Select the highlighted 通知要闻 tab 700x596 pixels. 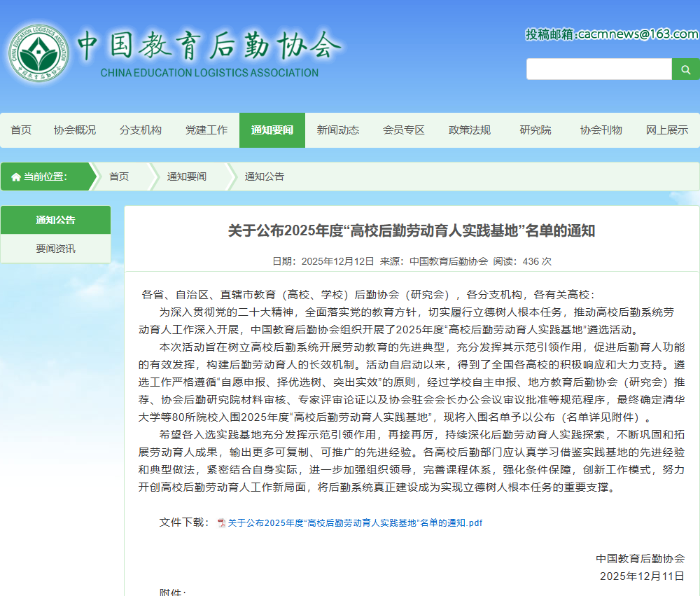coord(272,130)
